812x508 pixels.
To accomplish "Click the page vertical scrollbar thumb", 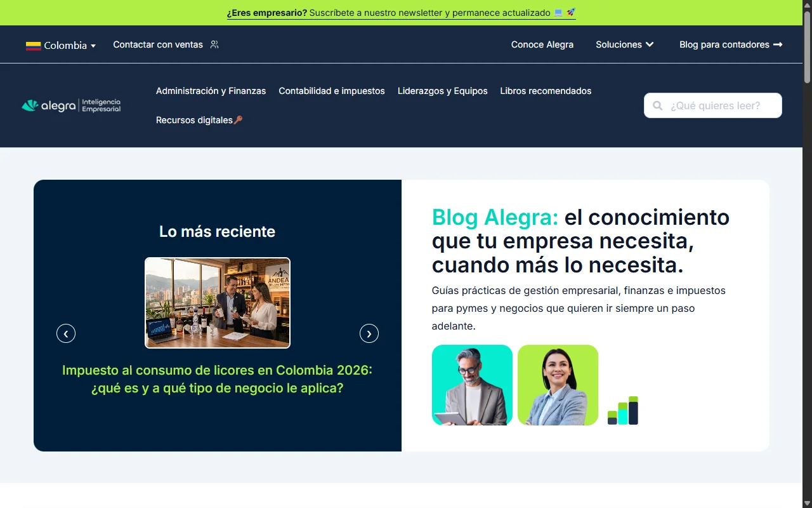I will 807,48.
